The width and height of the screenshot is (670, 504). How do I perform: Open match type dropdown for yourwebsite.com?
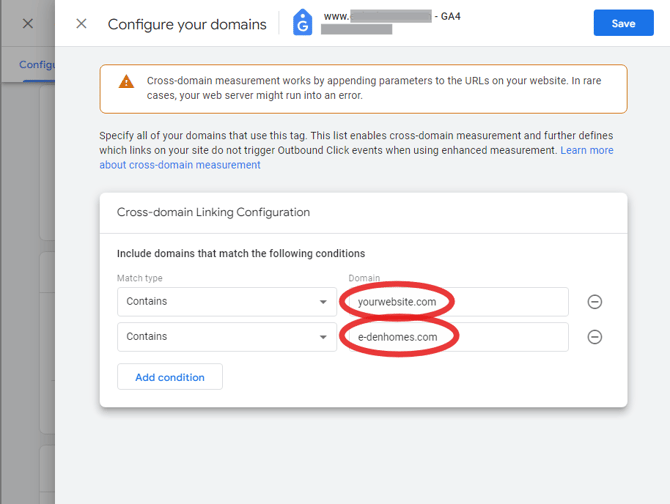[x=227, y=302]
